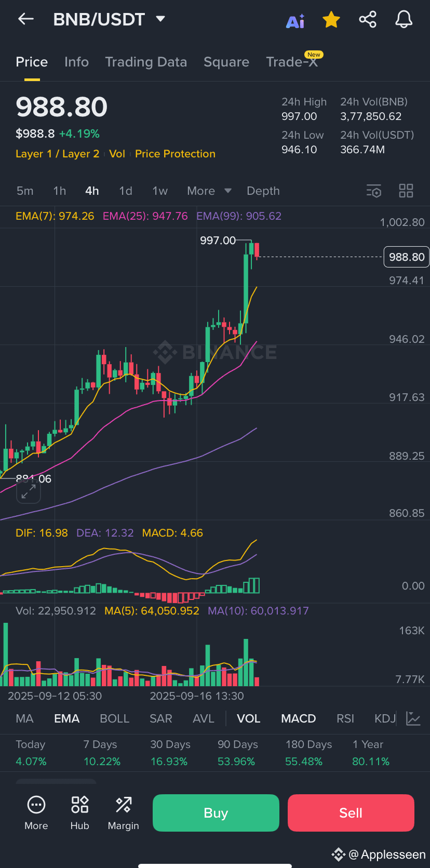The width and height of the screenshot is (430, 868).
Task: Switch to the Info tab
Action: pos(76,62)
